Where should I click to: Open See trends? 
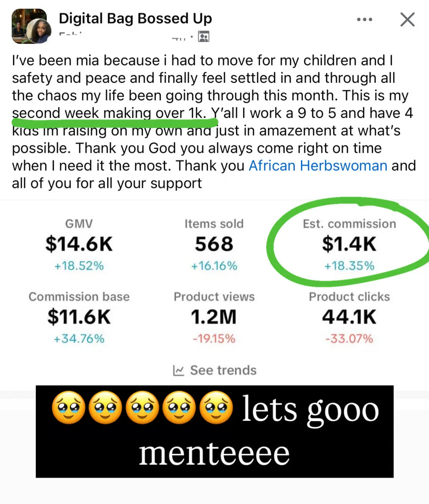tap(223, 370)
